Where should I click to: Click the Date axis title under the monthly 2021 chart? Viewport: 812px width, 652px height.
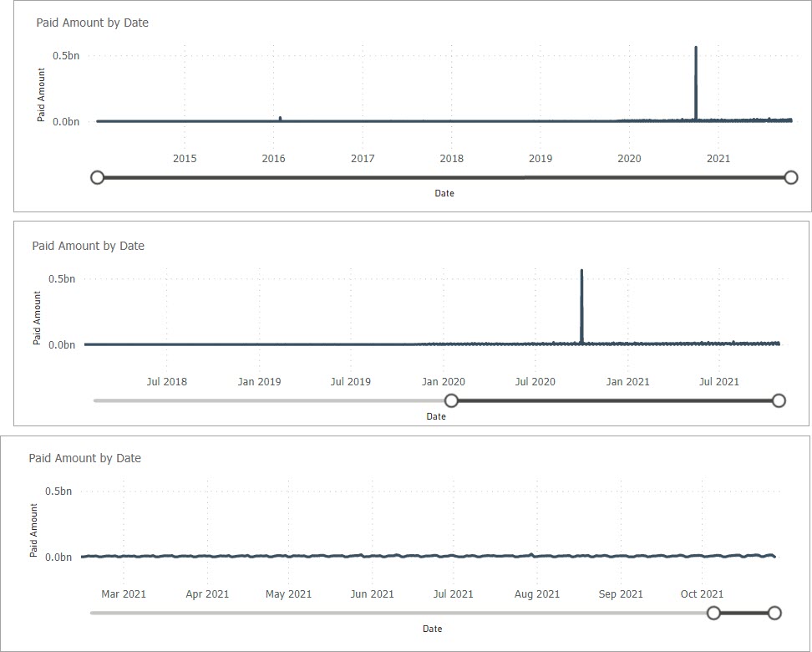point(433,629)
